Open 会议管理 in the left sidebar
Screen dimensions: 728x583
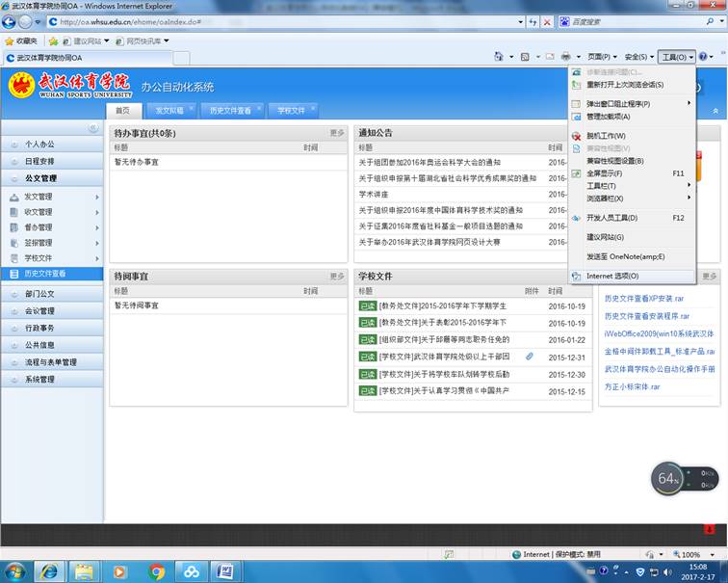click(39, 311)
